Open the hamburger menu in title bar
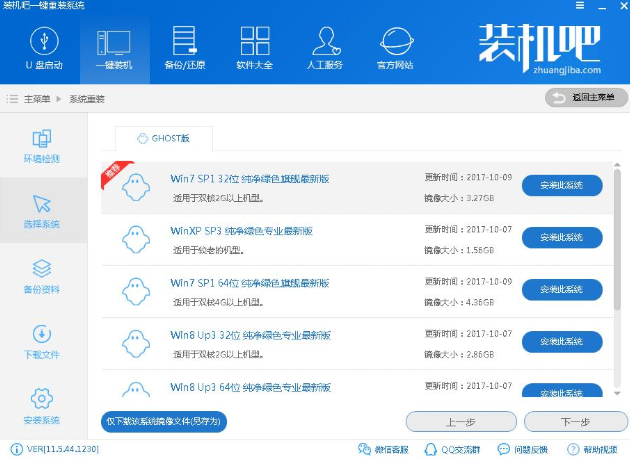 coord(580,6)
